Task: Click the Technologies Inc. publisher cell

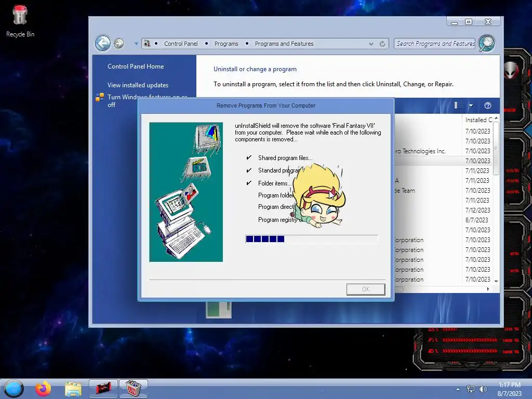Action: tap(420, 151)
